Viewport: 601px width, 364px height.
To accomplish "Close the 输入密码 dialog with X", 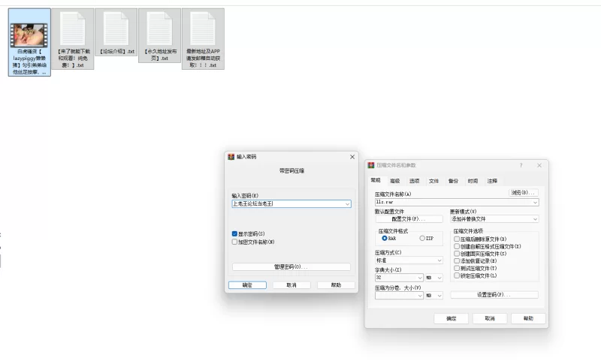I will pos(352,157).
